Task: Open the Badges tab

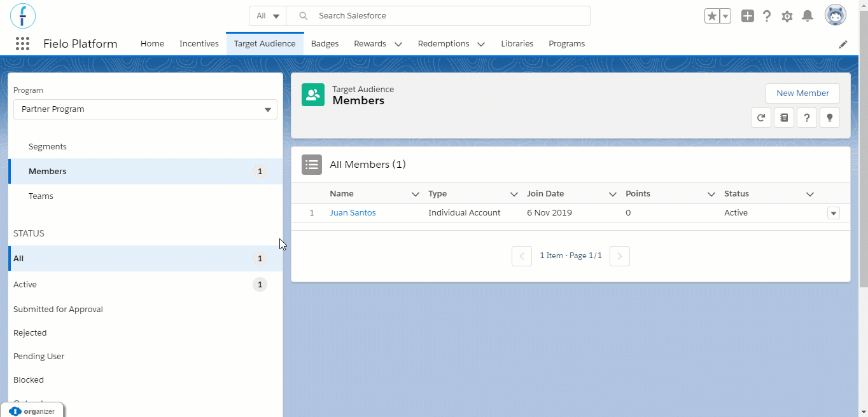Action: click(325, 44)
